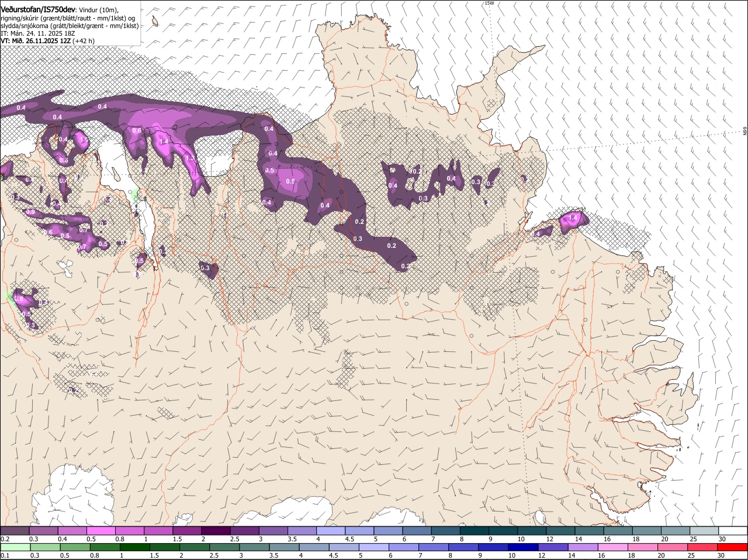Select the lavender snow swatch labeled 4
This screenshot has width=748, height=560.
[x=331, y=530]
